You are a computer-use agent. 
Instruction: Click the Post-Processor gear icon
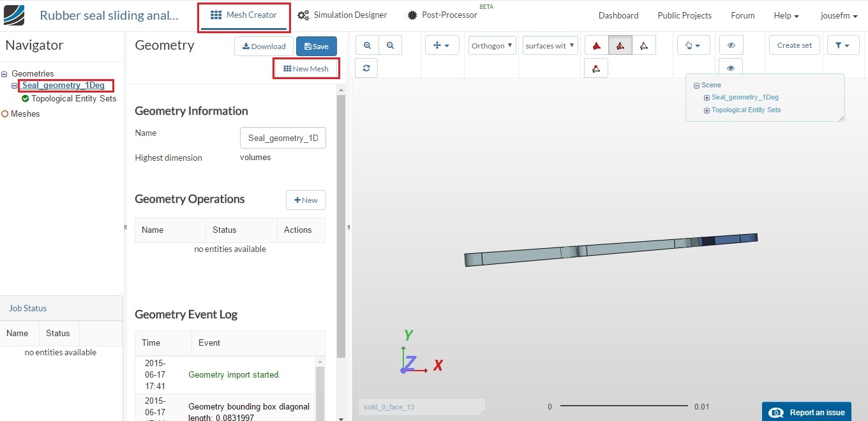coord(412,15)
